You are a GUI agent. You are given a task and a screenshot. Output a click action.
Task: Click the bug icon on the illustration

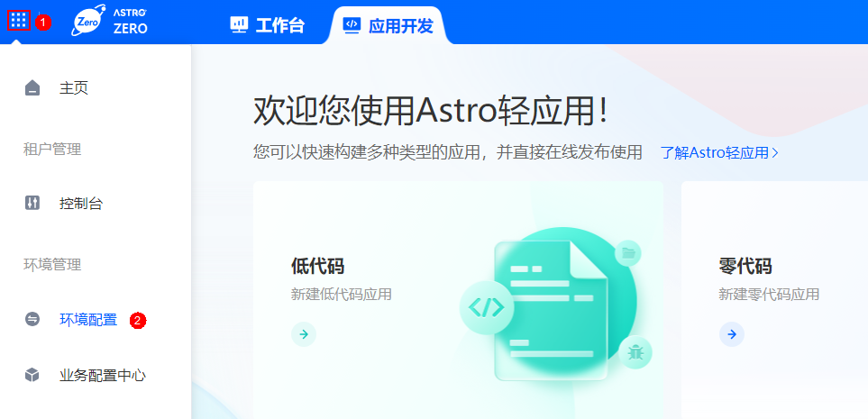click(635, 352)
